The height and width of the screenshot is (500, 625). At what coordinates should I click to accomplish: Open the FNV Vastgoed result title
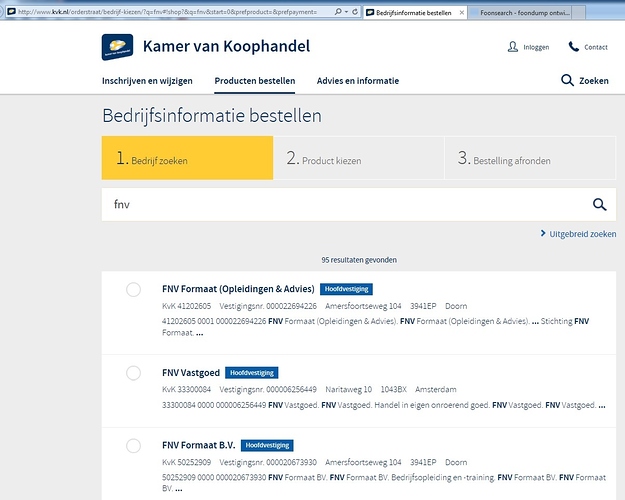(x=191, y=373)
